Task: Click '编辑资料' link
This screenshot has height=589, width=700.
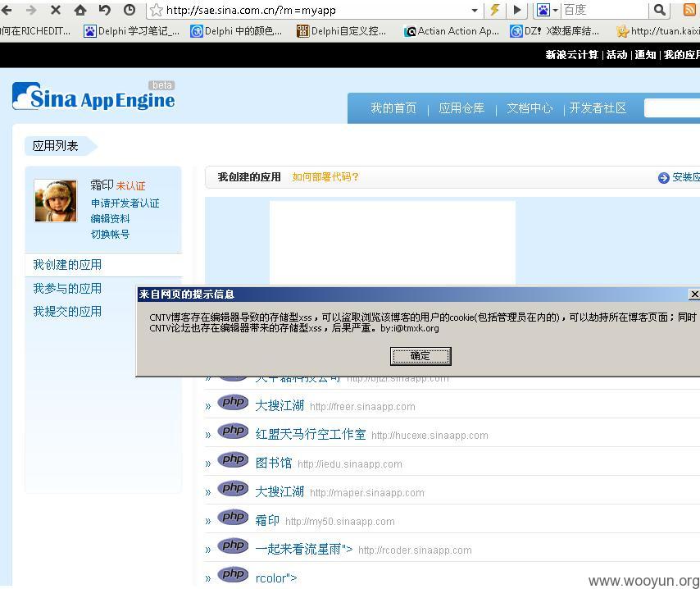Action: [111, 218]
